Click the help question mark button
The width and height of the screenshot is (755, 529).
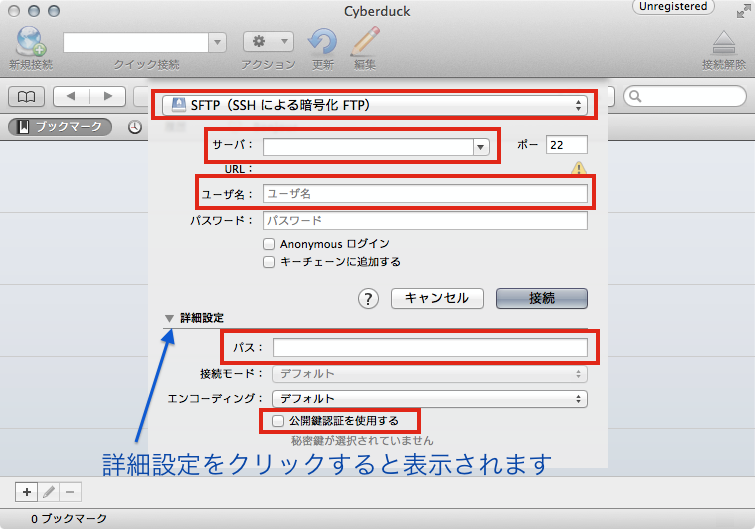point(368,299)
